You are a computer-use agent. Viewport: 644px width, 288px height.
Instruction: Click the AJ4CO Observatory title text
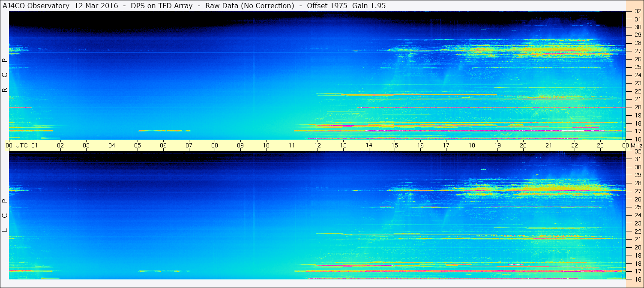(x=36, y=6)
